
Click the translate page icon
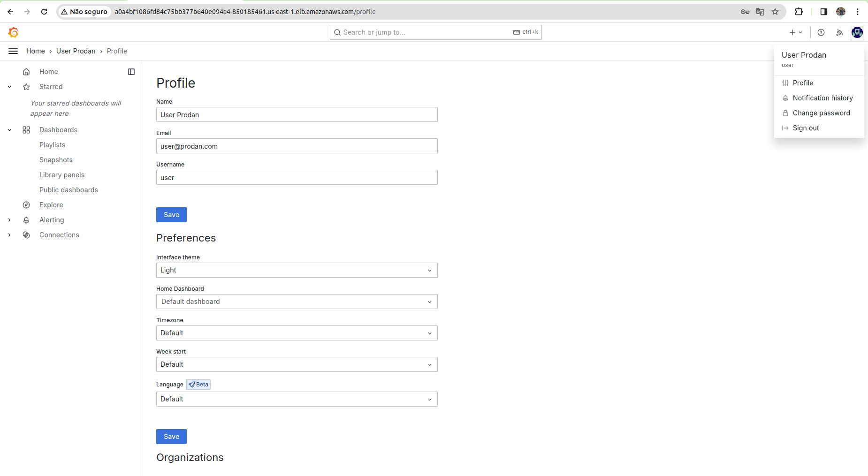760,12
